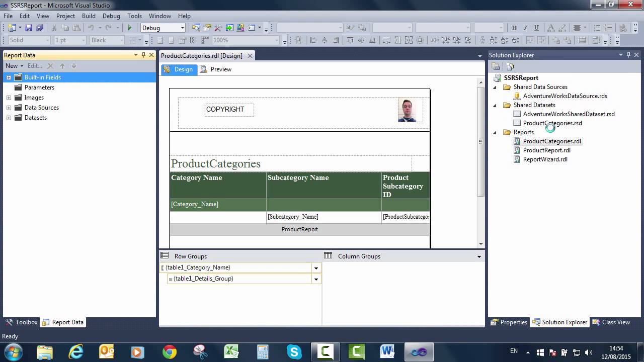Click the New Project toolbar icon
Image resolution: width=644 pixels, height=362 pixels.
(12, 28)
